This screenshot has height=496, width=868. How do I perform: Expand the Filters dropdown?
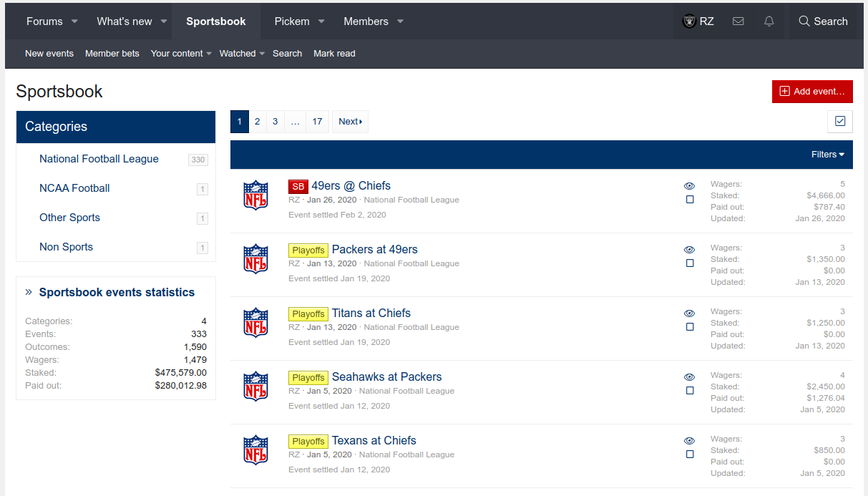pyautogui.click(x=827, y=155)
